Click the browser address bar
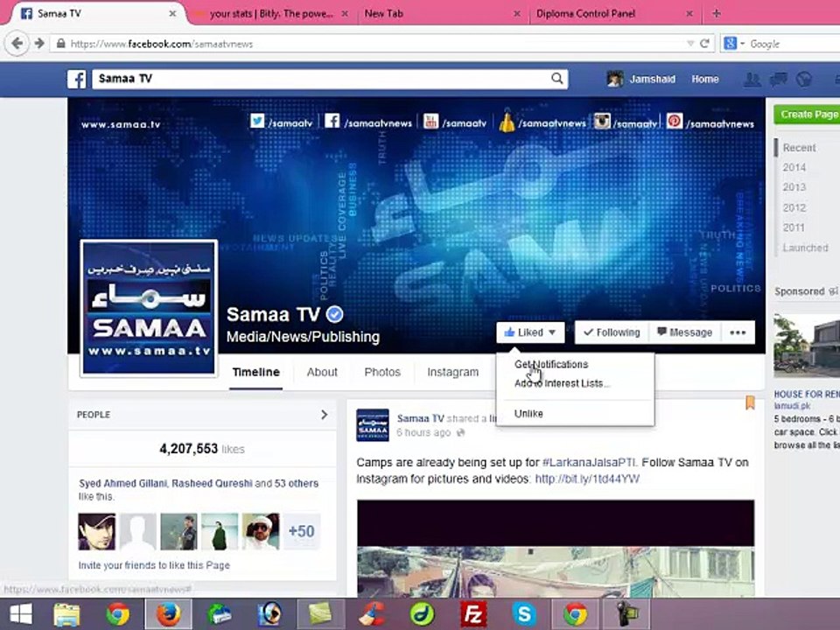Screen dimensions: 840x630 click(375, 44)
